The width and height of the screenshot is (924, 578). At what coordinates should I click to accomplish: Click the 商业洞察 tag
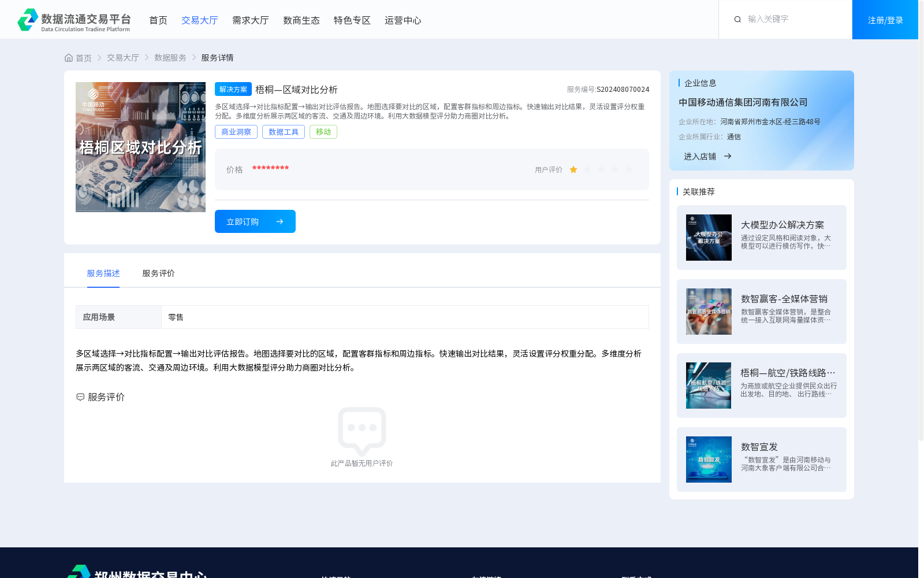coord(236,132)
